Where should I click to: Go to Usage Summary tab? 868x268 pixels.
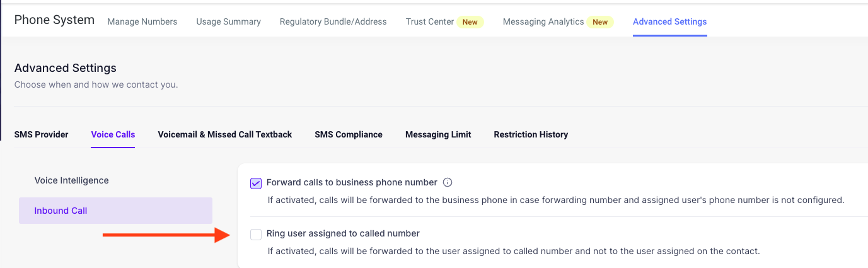[228, 21]
